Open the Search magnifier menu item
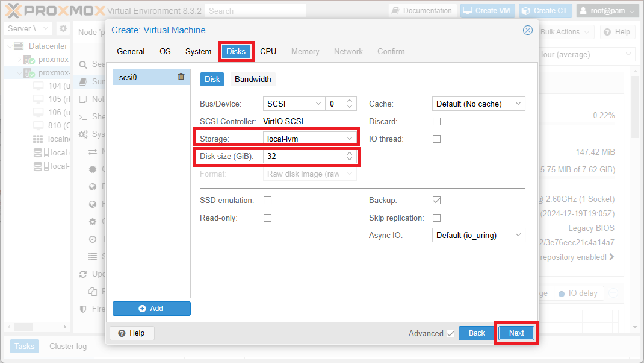This screenshot has width=644, height=364. 83,64
